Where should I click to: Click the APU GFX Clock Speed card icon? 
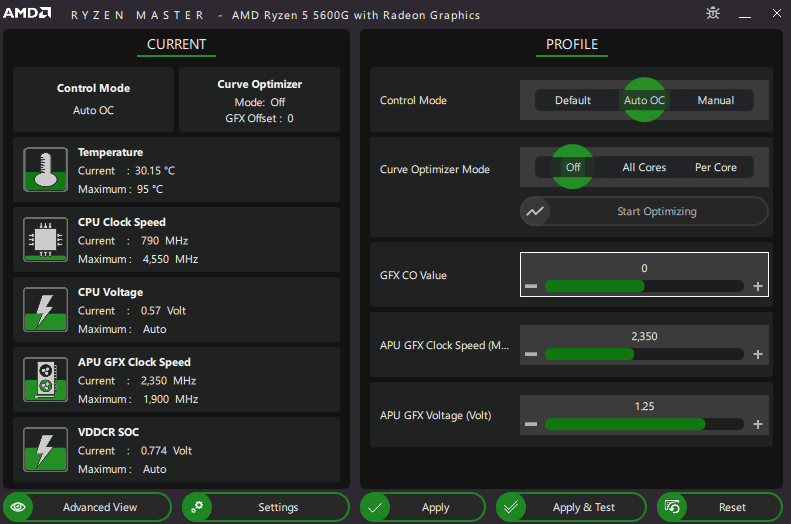click(45, 380)
